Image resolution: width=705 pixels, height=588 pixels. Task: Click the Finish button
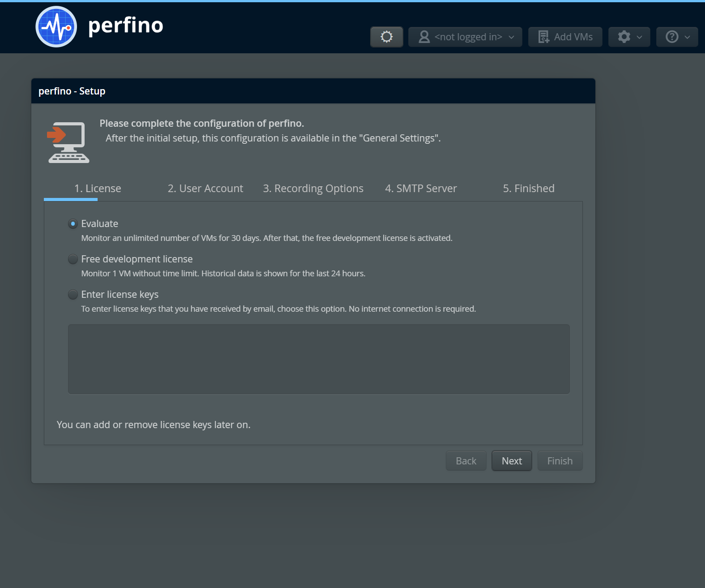pyautogui.click(x=560, y=461)
